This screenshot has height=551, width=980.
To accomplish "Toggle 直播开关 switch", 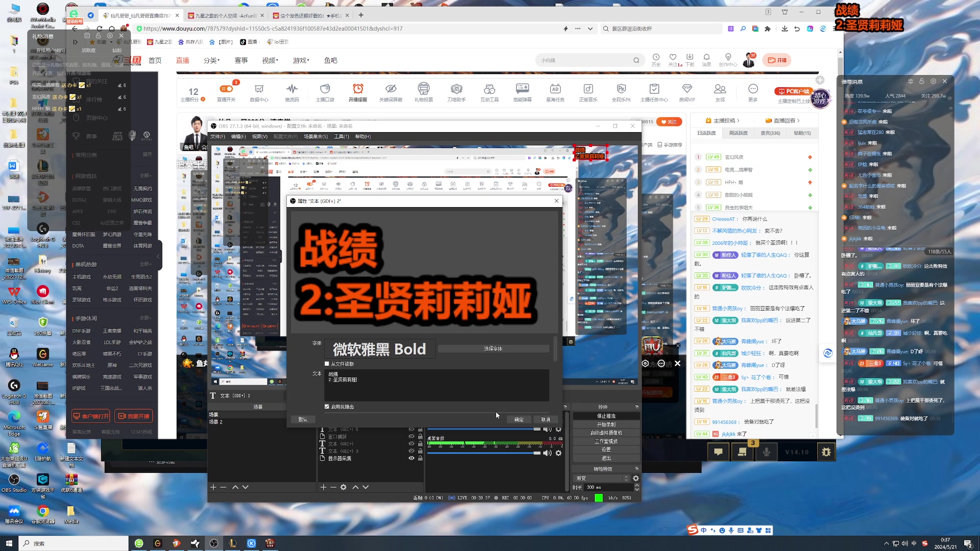I will 226,89.
